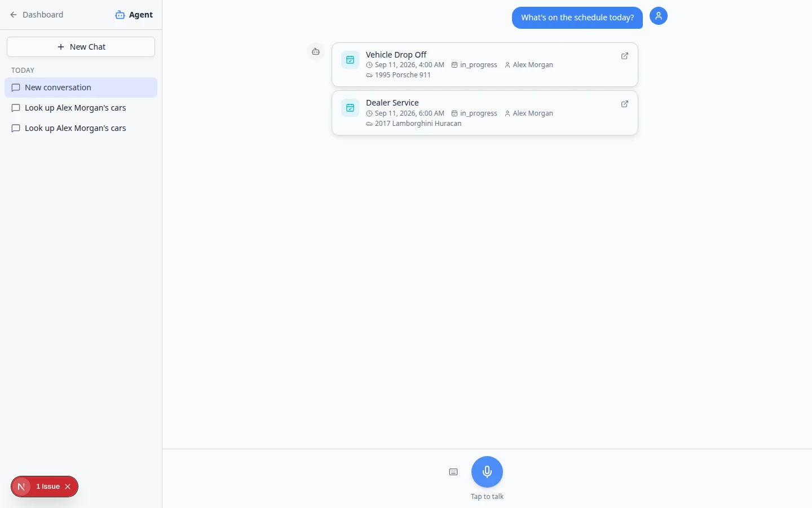Click the user avatar icon
Viewport: 812px width, 508px height.
coord(659,16)
